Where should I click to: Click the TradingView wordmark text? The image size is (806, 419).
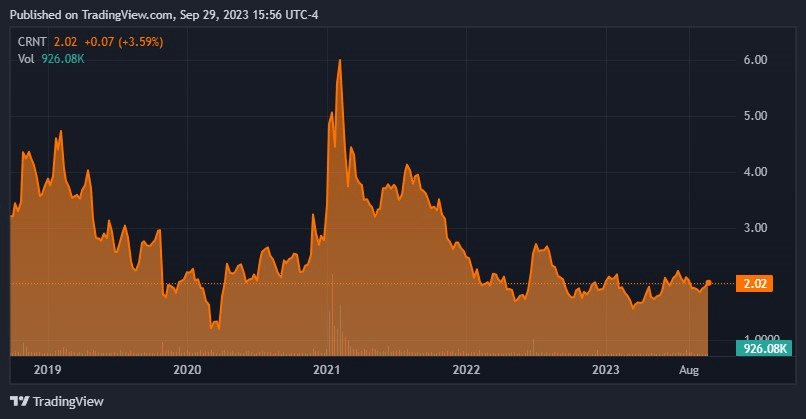(x=68, y=402)
